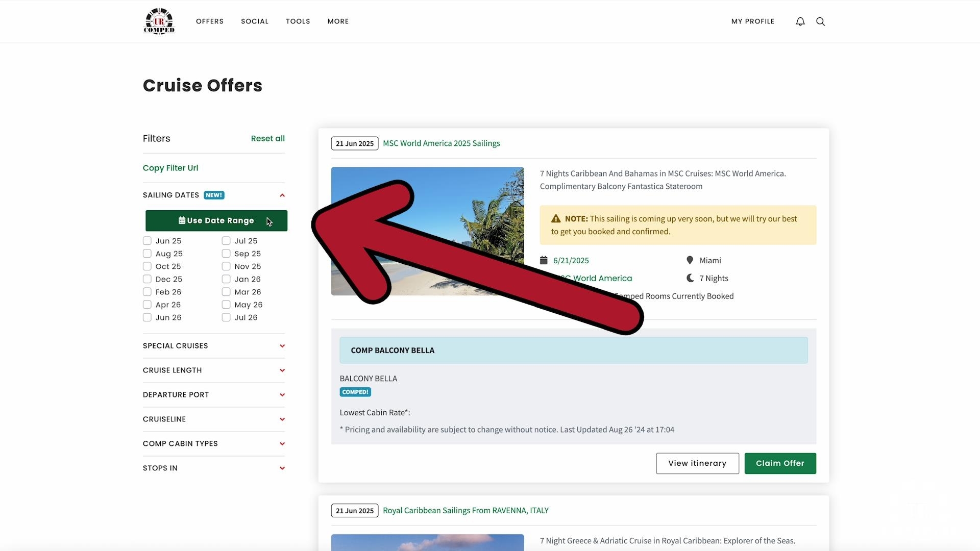Click the moon icon beside 7 Nights

click(x=690, y=278)
